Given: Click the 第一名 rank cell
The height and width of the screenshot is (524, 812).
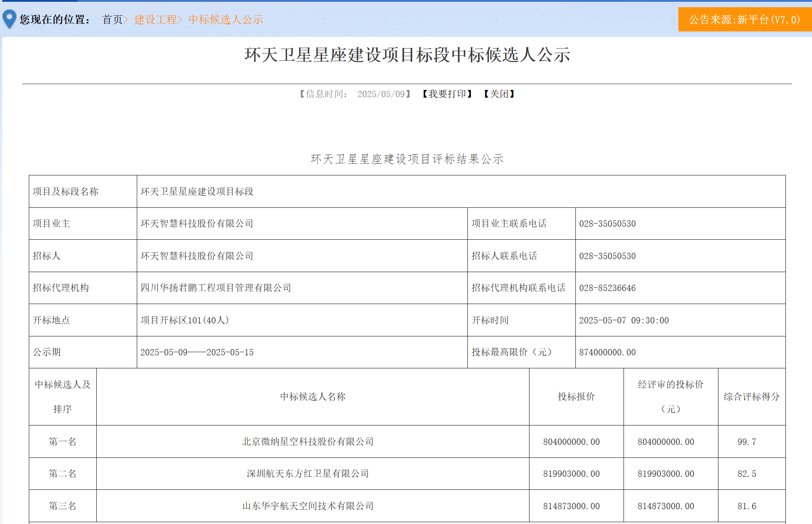Looking at the screenshot, I should [63, 442].
